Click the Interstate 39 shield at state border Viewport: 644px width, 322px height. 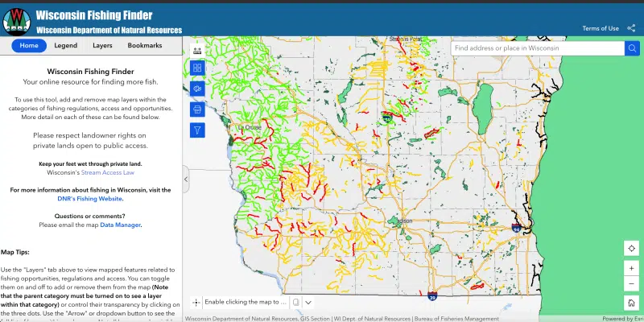pos(431,296)
